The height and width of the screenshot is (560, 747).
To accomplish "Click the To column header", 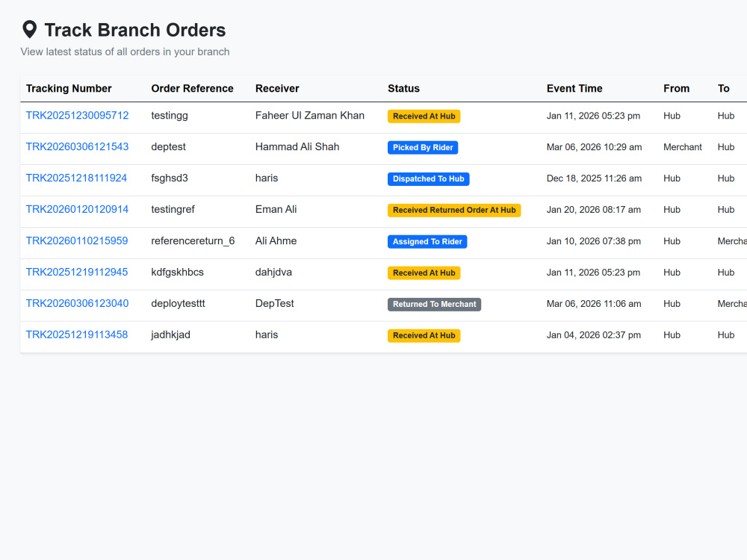I will pos(724,89).
